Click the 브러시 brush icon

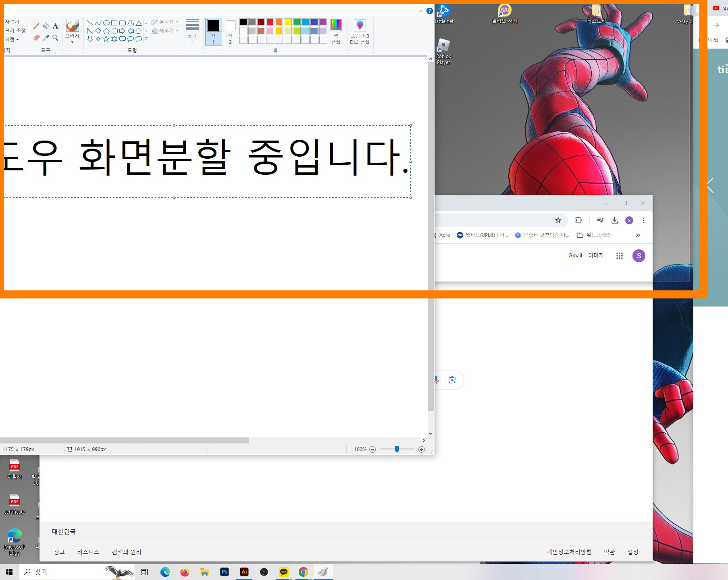[72, 26]
